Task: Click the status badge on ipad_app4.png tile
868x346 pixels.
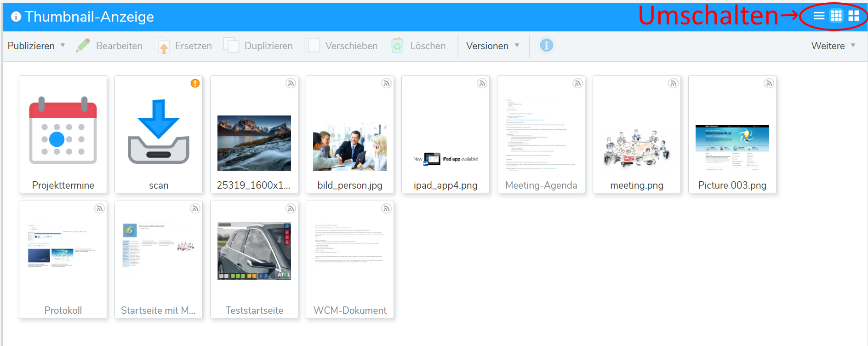Action: [482, 83]
